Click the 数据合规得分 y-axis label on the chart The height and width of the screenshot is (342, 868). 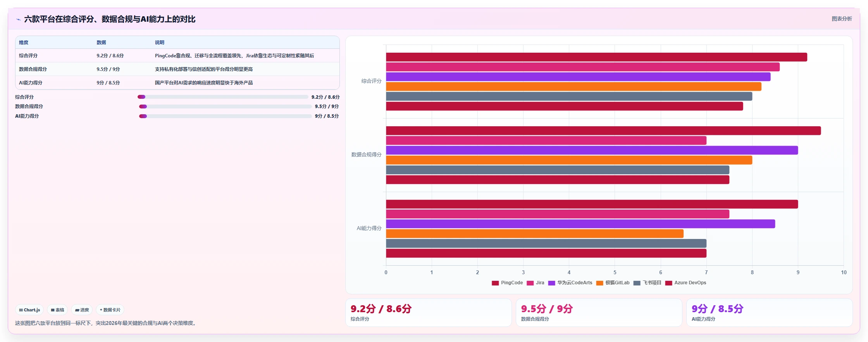pos(366,155)
